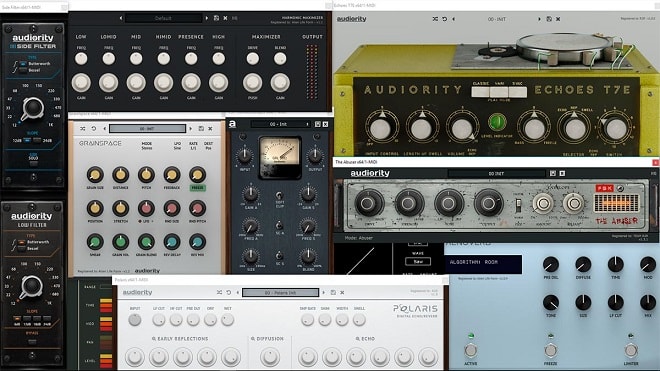Click The Abuser save preset icon
This screenshot has height=371, width=660.
pos(553,173)
